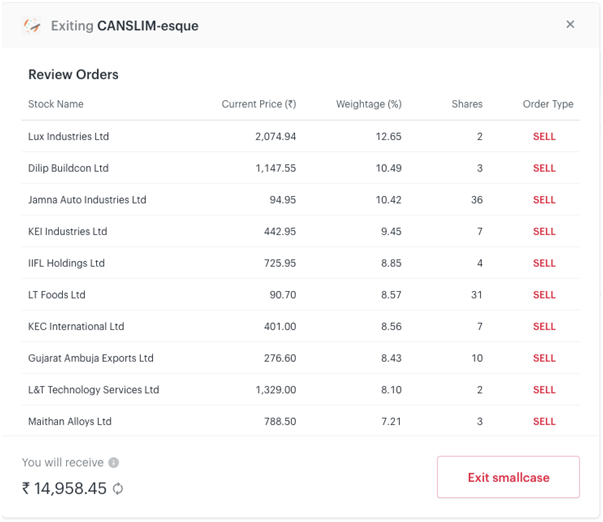603x522 pixels.
Task: Click the 7.21 weightage value
Action: [x=391, y=421]
